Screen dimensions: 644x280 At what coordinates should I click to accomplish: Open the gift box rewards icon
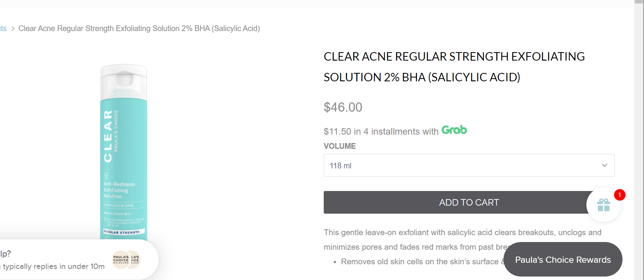(x=603, y=205)
